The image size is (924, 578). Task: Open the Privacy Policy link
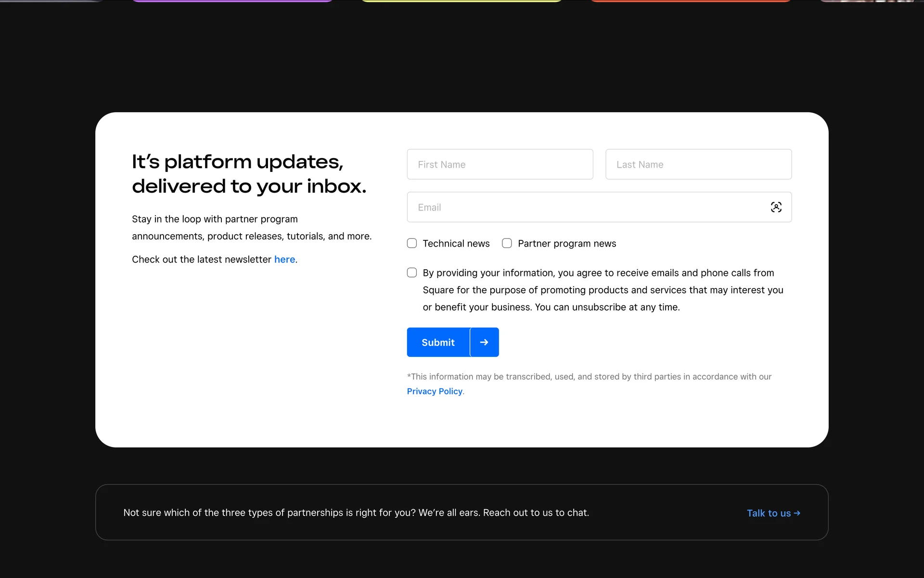click(x=435, y=392)
